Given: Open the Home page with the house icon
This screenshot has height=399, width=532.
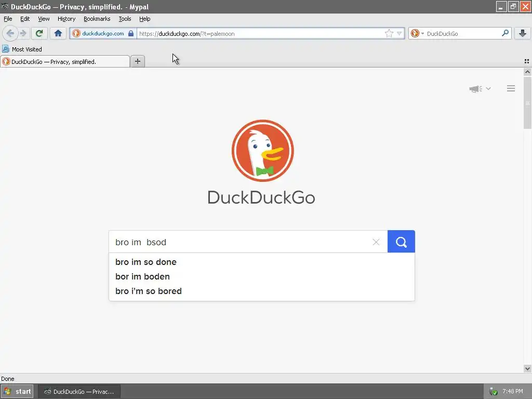Looking at the screenshot, I should pos(58,33).
